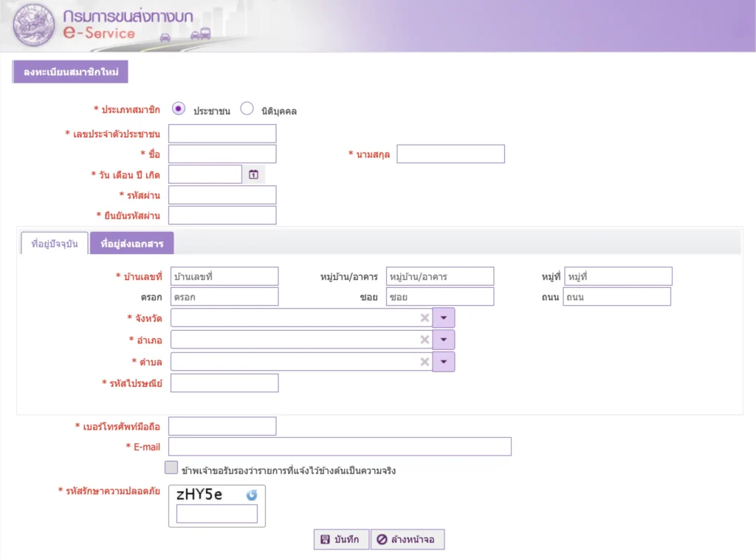Viewport: 756px width, 559px height.
Task: Focus the เบอร์โทรศัพท์มือถือ mobile number field
Action: [x=222, y=426]
